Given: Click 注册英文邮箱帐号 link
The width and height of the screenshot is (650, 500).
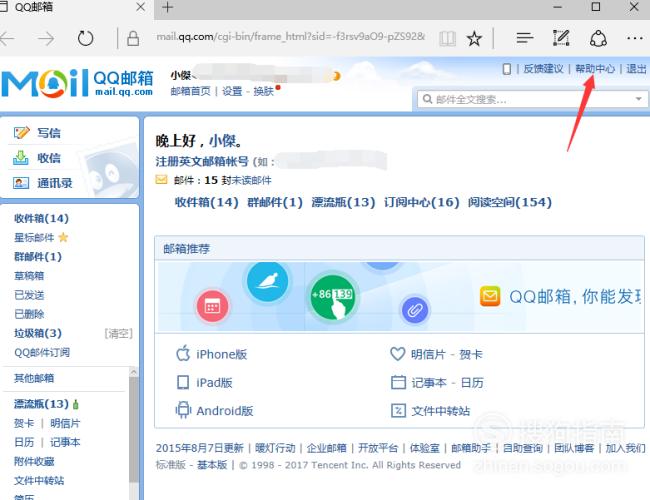Looking at the screenshot, I should click(x=202, y=161).
